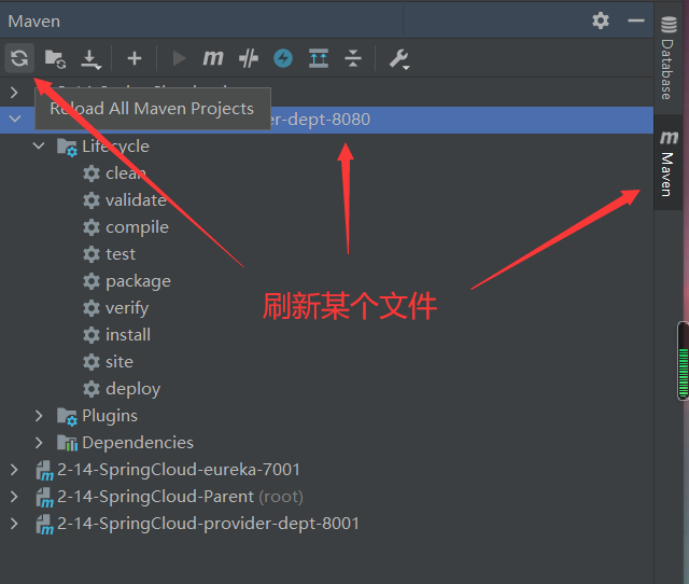Select 2-14-SpringCloud-Parent (root) project row

pos(327,497)
